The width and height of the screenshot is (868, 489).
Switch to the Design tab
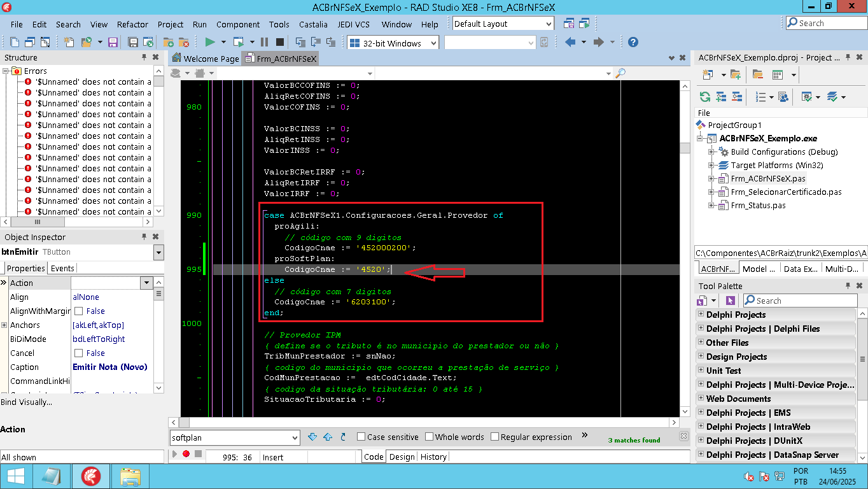point(402,457)
